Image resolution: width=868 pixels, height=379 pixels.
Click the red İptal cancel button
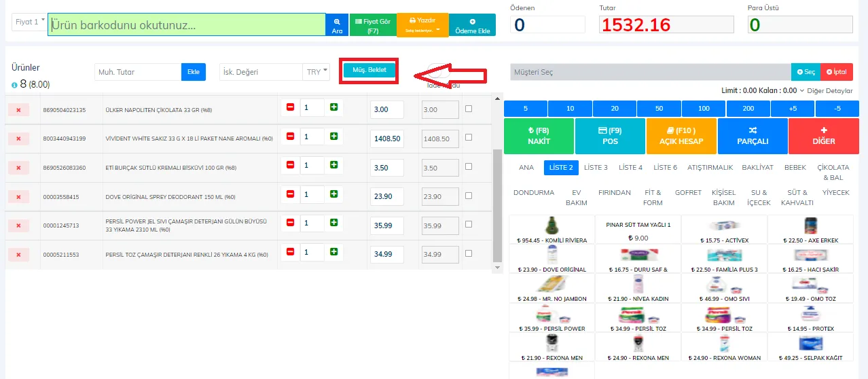(837, 72)
